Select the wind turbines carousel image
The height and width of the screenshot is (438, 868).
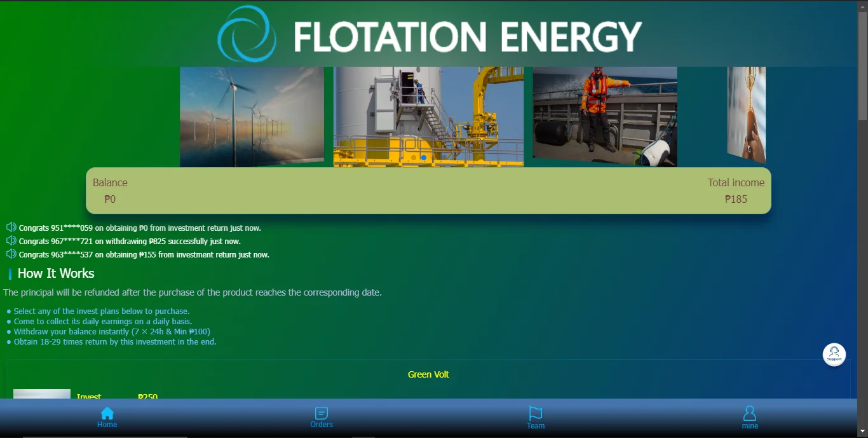click(252, 117)
